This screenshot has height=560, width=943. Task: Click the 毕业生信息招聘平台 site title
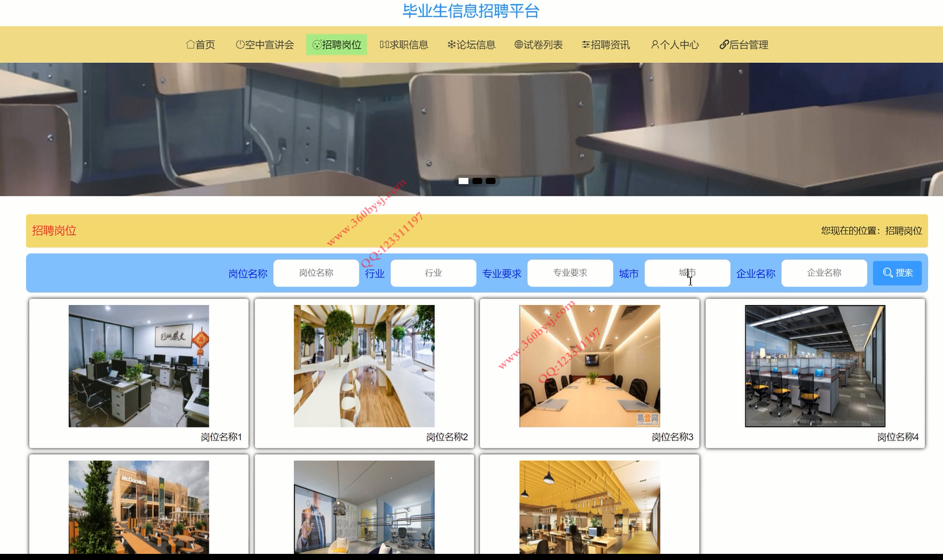tap(471, 12)
